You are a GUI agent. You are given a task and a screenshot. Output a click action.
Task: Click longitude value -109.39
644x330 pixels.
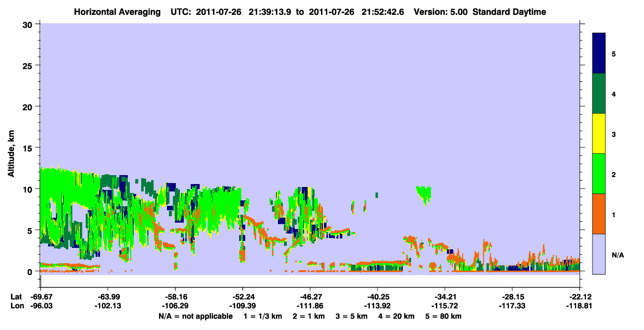point(243,306)
